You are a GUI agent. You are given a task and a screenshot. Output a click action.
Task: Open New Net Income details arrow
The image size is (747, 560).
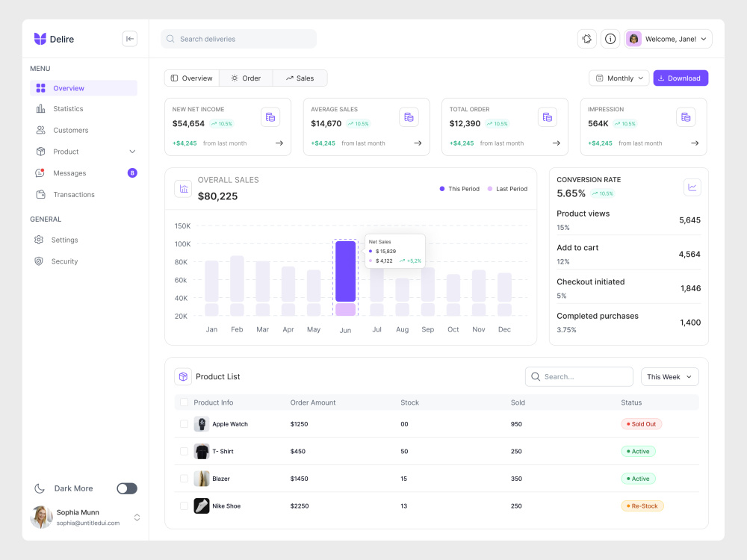point(279,143)
